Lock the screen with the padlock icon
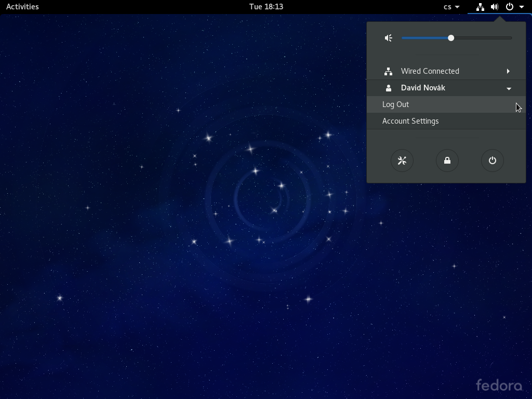This screenshot has height=399, width=532. [x=447, y=161]
